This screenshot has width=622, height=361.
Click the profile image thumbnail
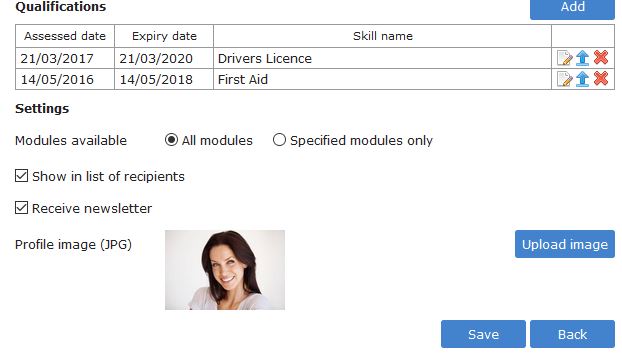(x=225, y=270)
